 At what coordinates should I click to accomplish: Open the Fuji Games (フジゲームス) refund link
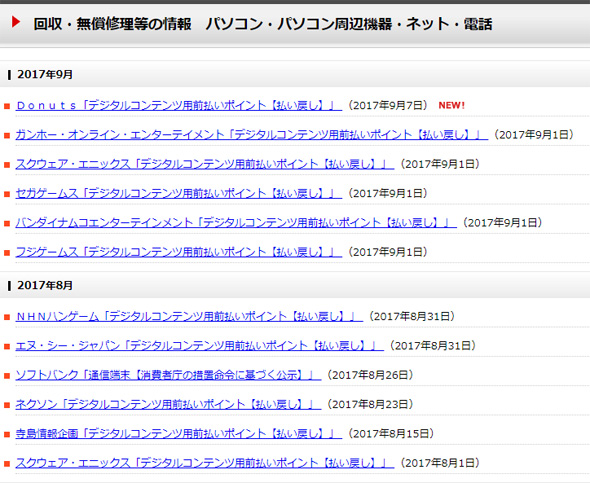point(179,252)
